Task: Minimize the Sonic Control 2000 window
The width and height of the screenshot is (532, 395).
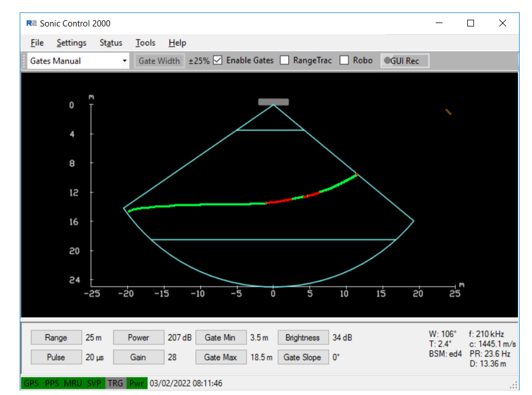Action: tap(439, 23)
